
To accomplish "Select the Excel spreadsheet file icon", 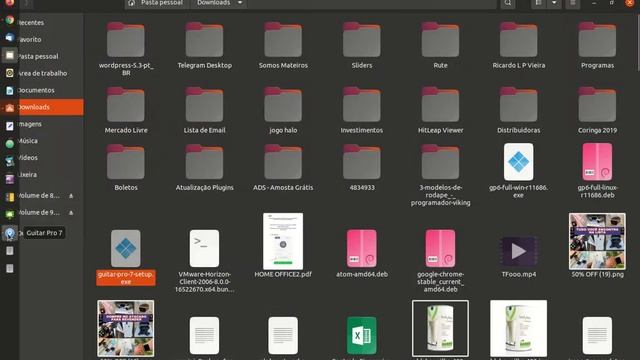I will pyautogui.click(x=362, y=335).
